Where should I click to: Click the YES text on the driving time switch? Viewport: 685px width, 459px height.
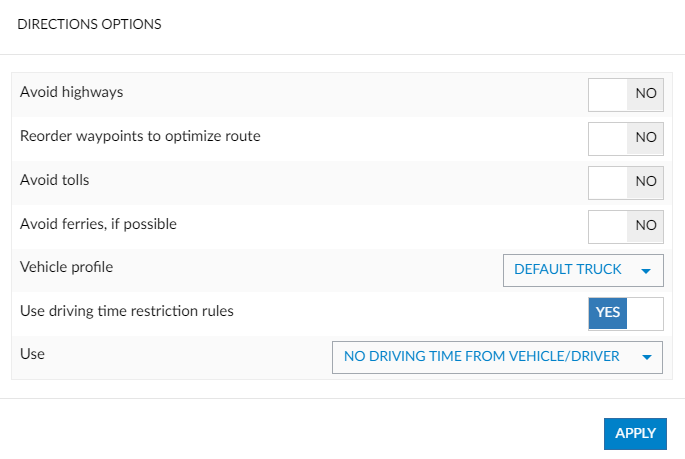click(608, 312)
